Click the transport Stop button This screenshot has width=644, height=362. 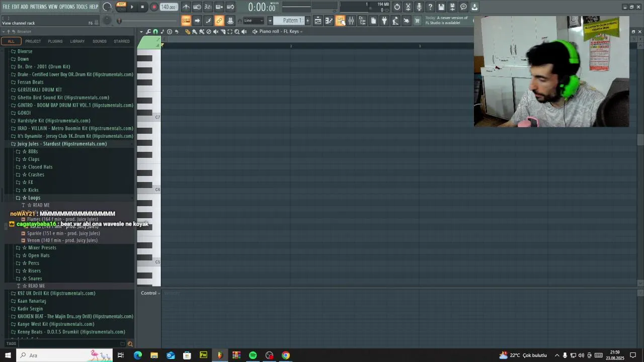pyautogui.click(x=142, y=7)
